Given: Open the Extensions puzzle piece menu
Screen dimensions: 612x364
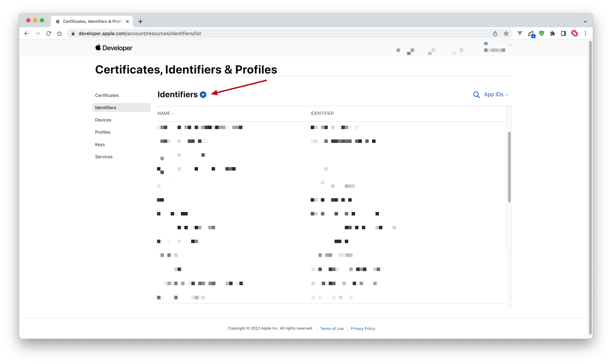Looking at the screenshot, I should coord(552,34).
